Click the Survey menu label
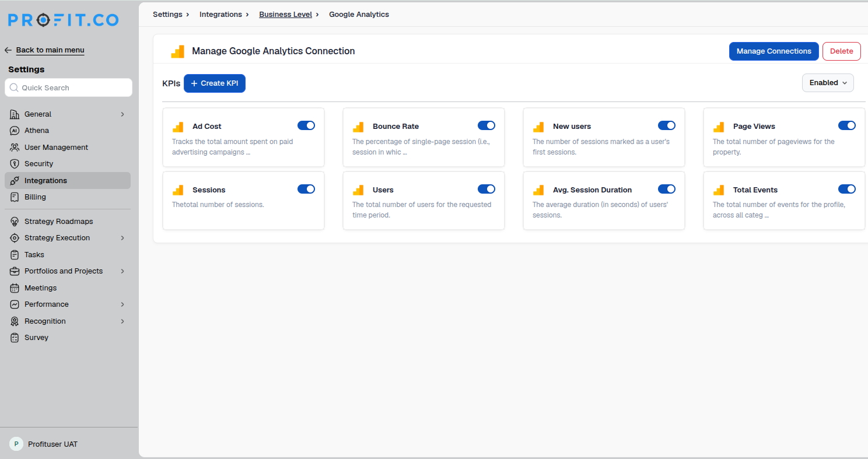 36,338
